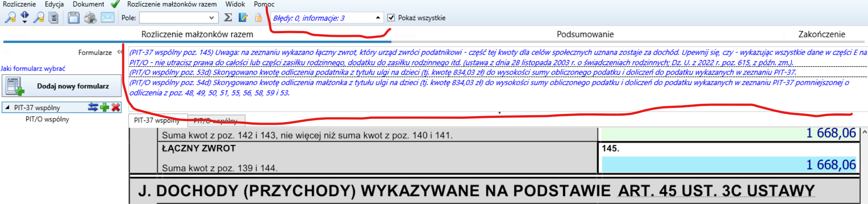Switch to the PIT/O wspólny tab
Image resolution: width=868 pixels, height=204 pixels.
pyautogui.click(x=215, y=121)
